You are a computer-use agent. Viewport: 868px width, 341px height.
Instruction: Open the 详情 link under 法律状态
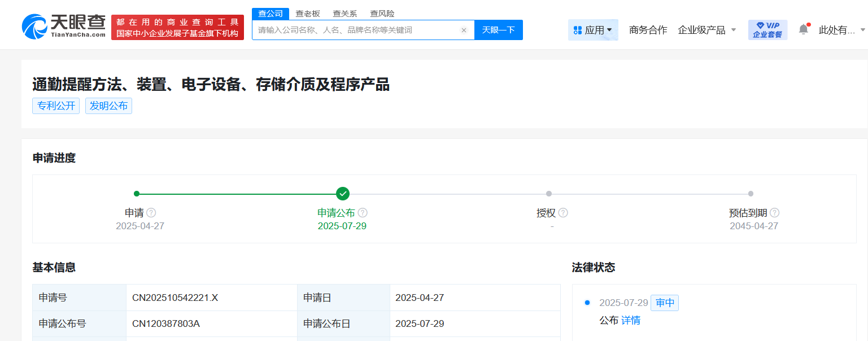tap(631, 320)
